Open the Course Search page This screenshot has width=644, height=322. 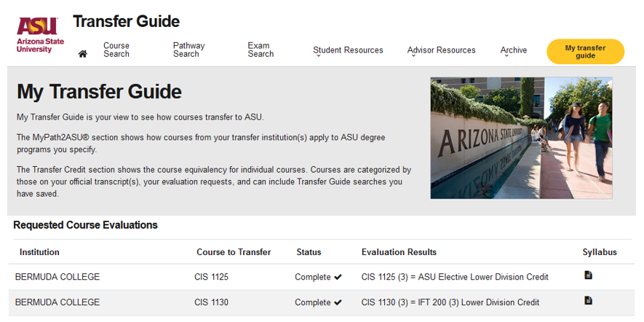tap(116, 50)
